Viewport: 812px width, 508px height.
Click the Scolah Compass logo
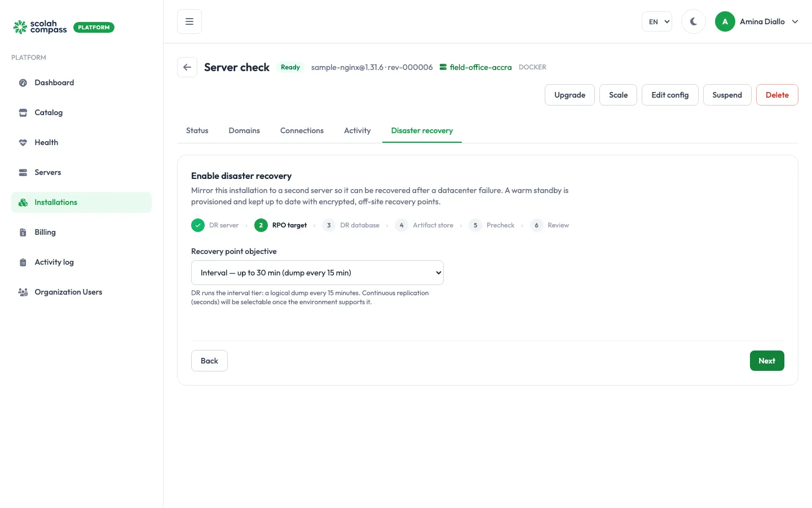[x=40, y=27]
